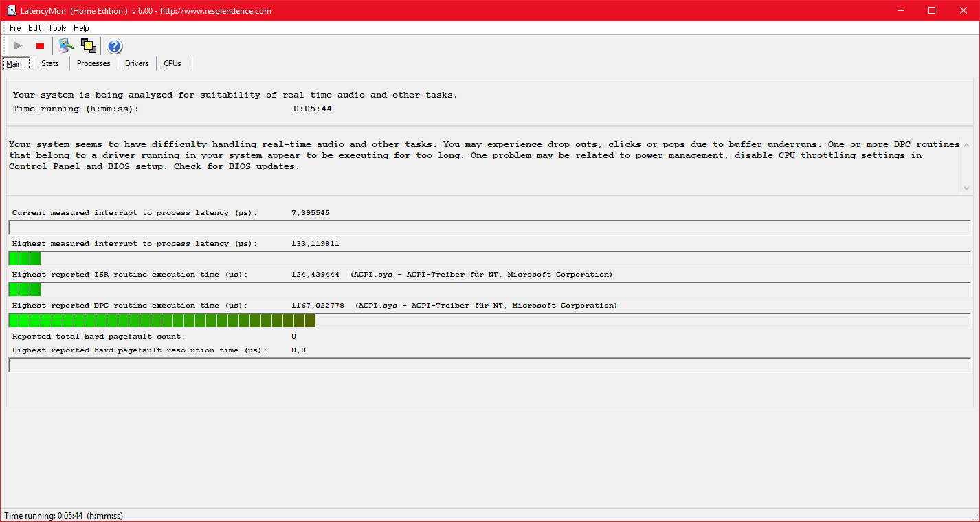Maximize the LatencyMon window

pyautogui.click(x=932, y=10)
